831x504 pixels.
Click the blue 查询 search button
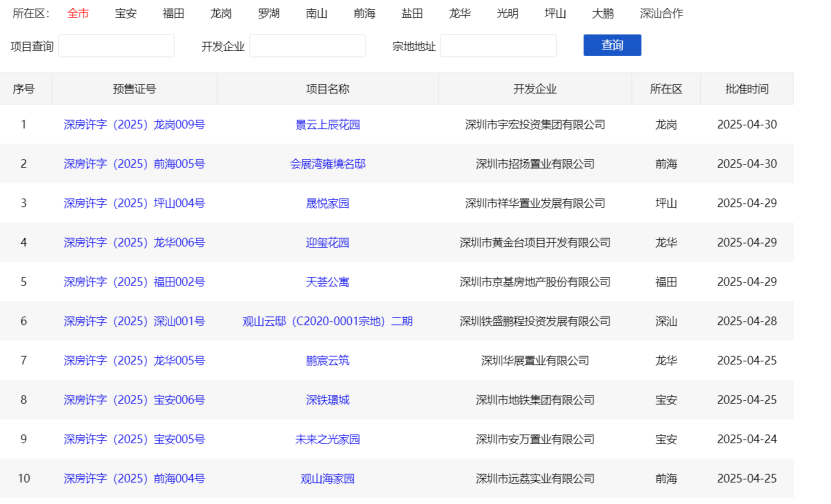tap(612, 45)
